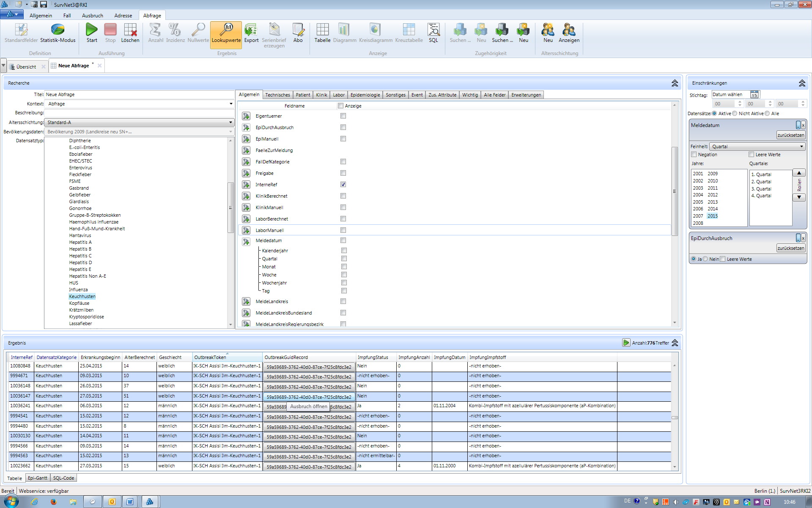This screenshot has width=812, height=508.
Task: Select Influenza in Datensatztyp list
Action: 78,290
